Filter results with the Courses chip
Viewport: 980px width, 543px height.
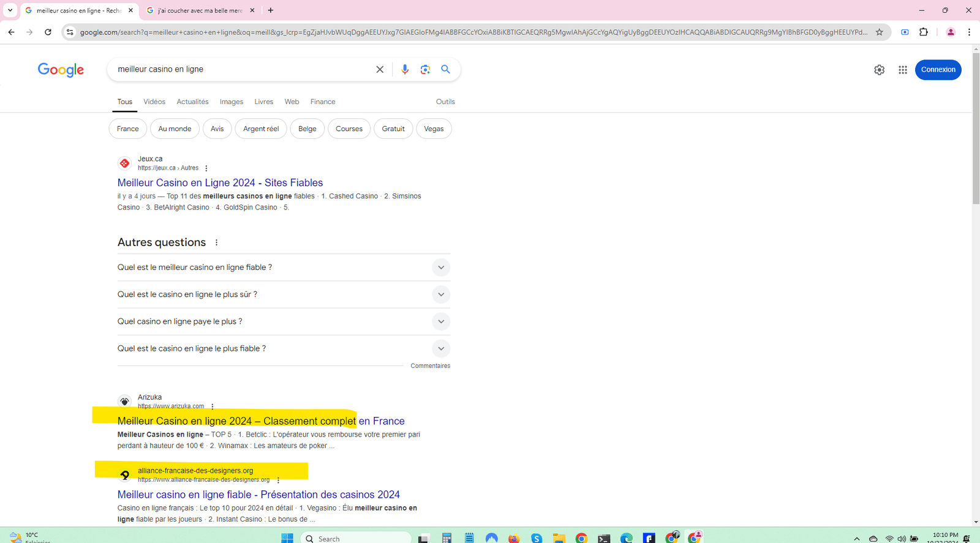click(x=349, y=129)
